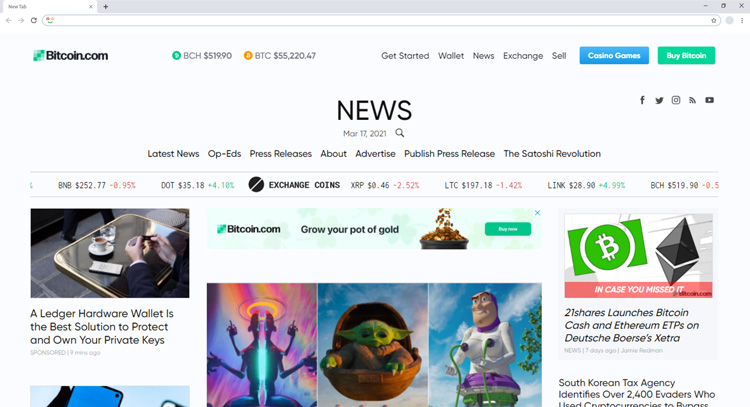Image resolution: width=750 pixels, height=407 pixels.
Task: Open the Sell menu item
Action: pos(559,56)
